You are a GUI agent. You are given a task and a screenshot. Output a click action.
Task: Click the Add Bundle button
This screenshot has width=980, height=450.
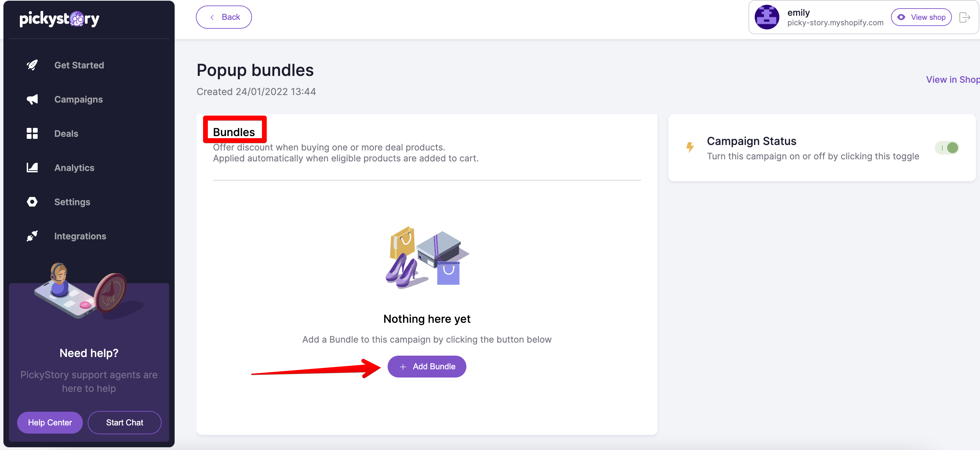pos(427,366)
